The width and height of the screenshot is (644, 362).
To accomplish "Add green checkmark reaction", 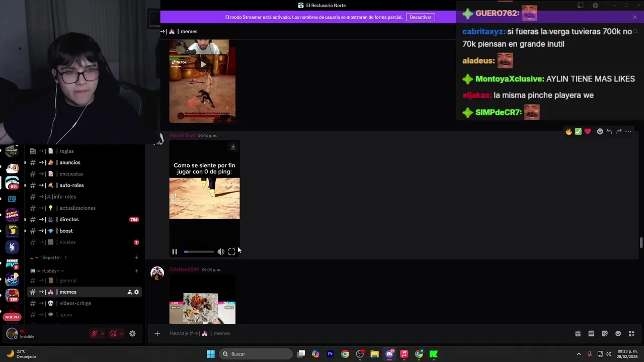I will coord(578,131).
